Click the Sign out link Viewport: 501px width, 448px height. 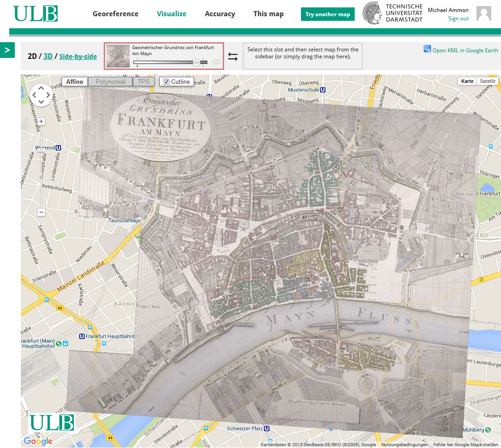click(x=458, y=19)
